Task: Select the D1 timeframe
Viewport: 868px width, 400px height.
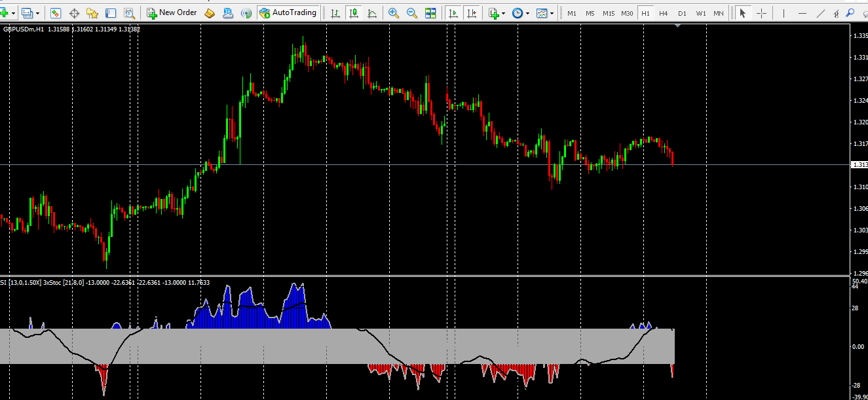Action: (x=682, y=13)
